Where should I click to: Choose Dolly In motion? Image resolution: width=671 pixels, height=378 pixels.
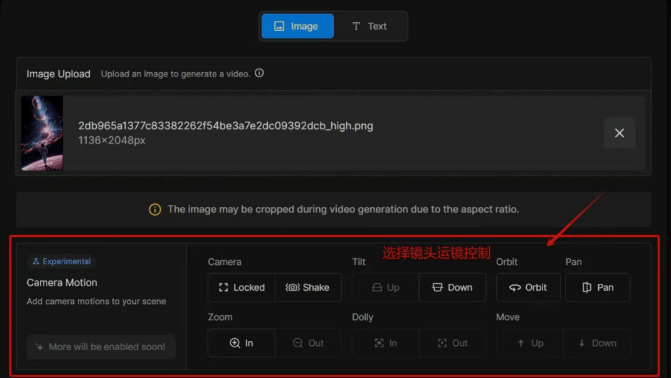(x=386, y=343)
